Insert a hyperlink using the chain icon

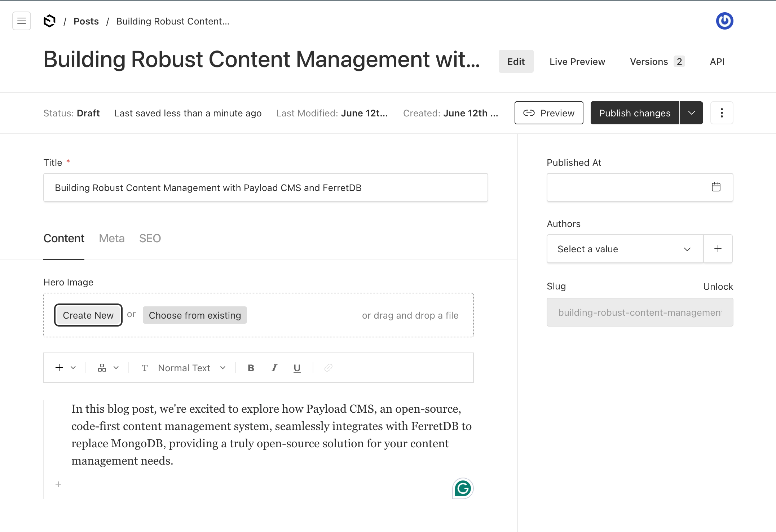(328, 368)
